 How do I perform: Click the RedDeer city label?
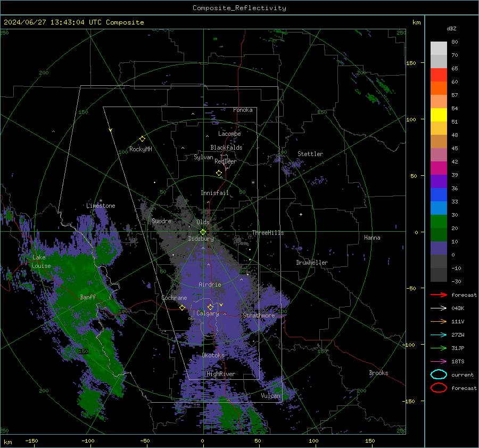click(226, 161)
